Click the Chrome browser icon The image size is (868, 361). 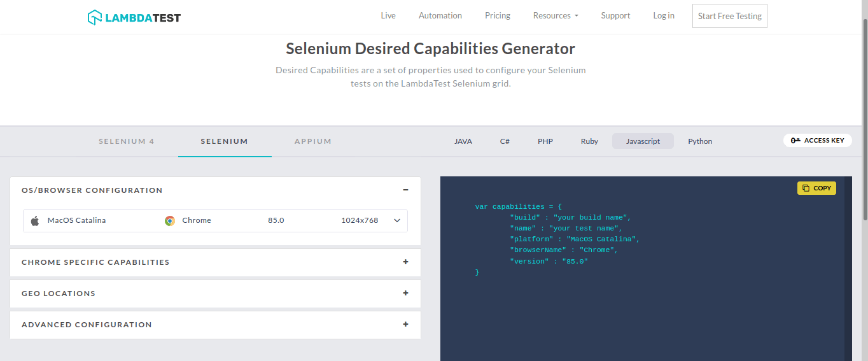point(170,221)
